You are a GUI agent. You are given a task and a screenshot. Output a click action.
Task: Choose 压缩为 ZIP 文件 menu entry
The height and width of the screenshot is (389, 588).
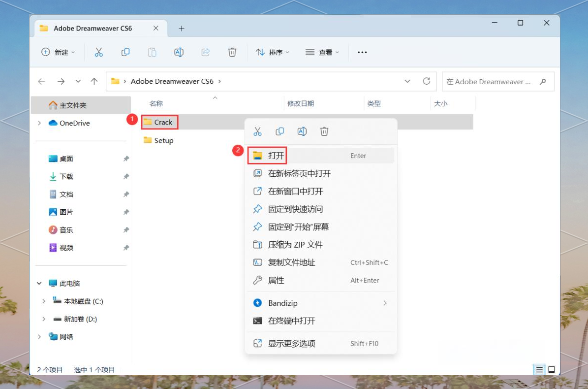[x=321, y=245]
